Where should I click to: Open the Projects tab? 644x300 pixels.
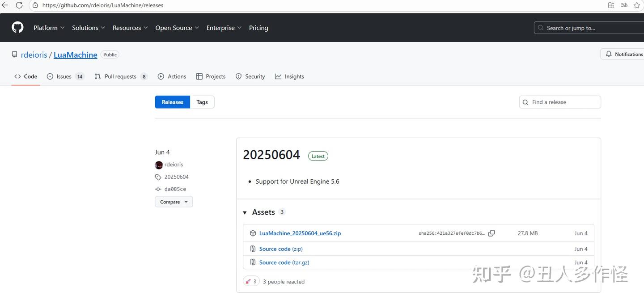click(211, 76)
